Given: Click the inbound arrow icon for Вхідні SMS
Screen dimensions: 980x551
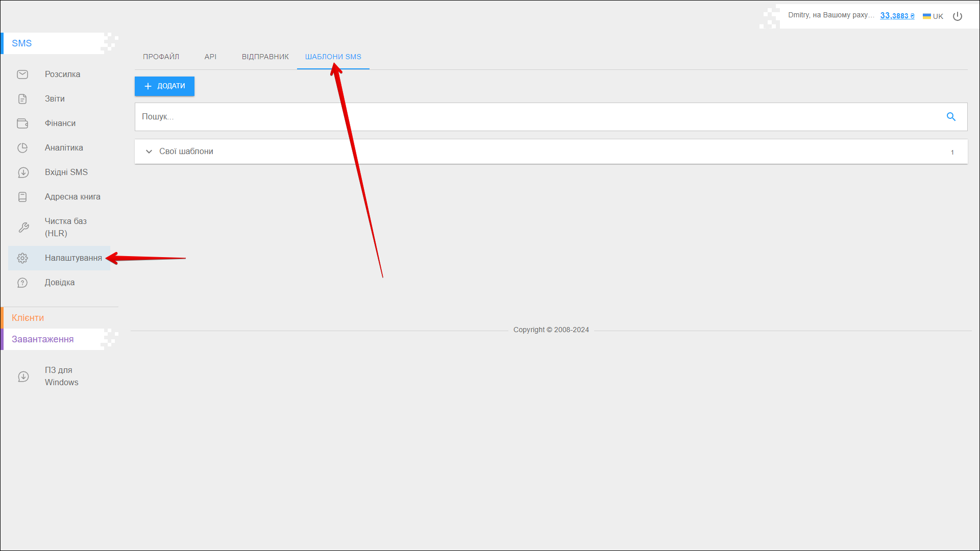Looking at the screenshot, I should click(23, 172).
